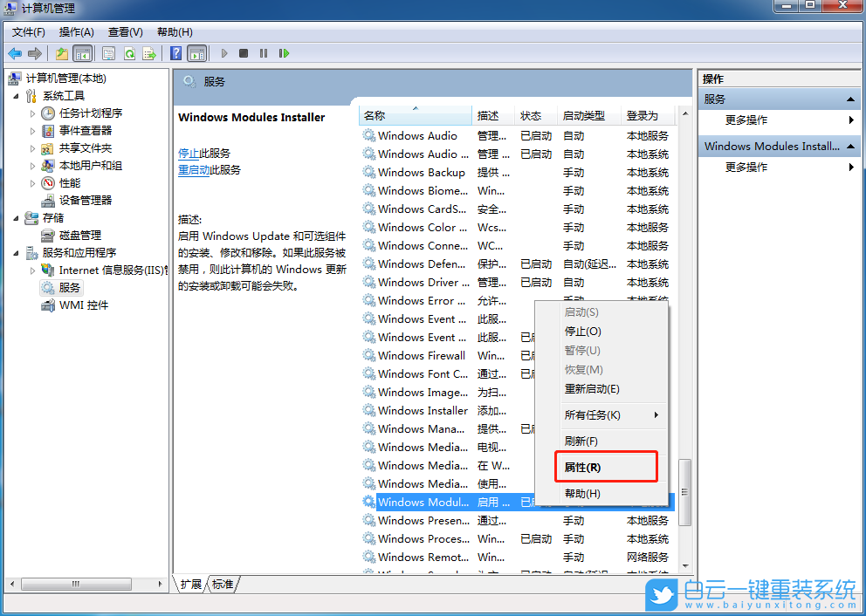Select 磁盘管理 under 存储
This screenshot has height=616, width=866.
point(80,235)
